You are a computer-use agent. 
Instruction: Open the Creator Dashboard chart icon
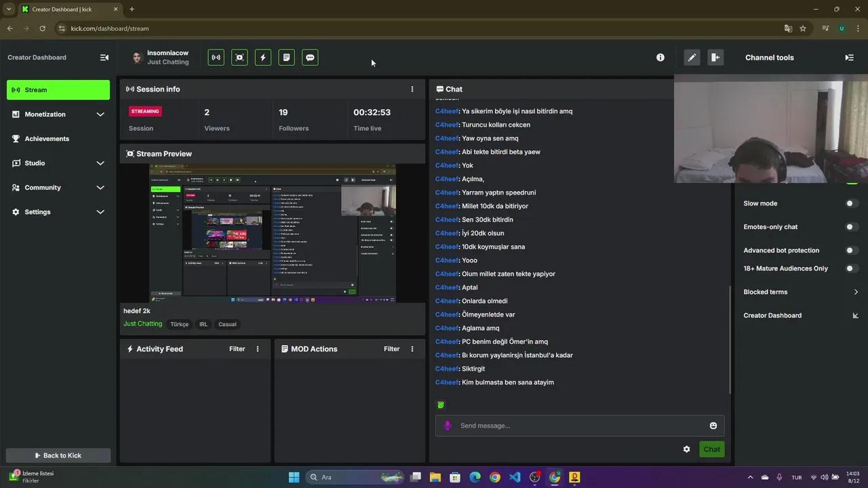(x=855, y=315)
